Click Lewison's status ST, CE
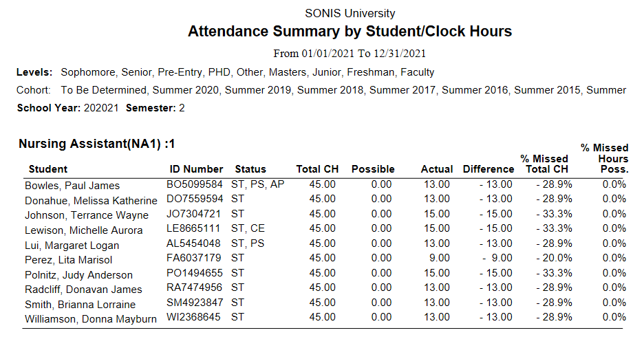Viewport: 644px width, 337px height. [248, 230]
